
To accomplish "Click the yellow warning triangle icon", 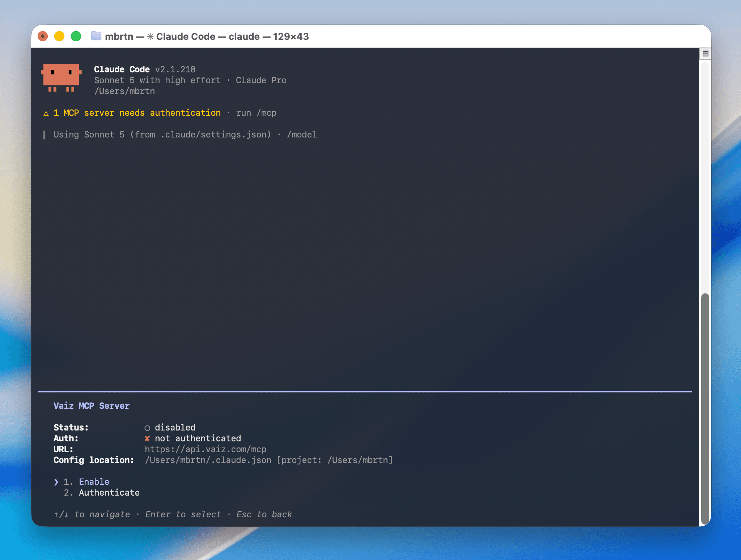I will click(x=46, y=114).
